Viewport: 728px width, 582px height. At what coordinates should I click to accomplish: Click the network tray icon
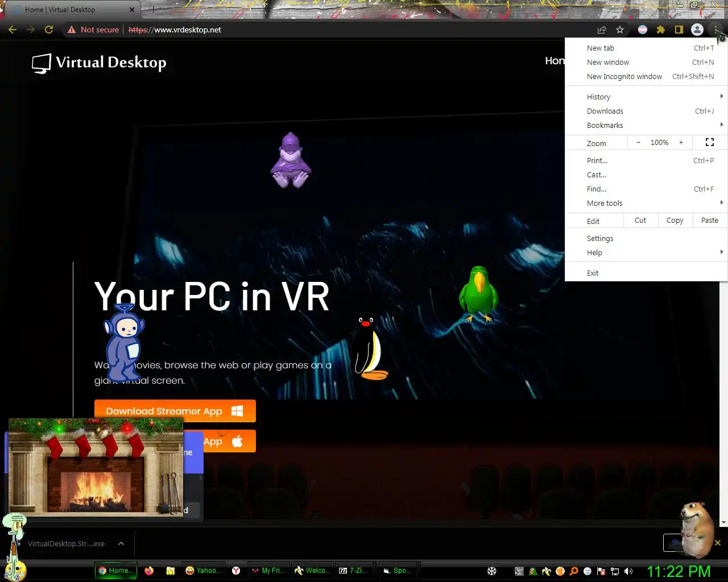pos(615,571)
